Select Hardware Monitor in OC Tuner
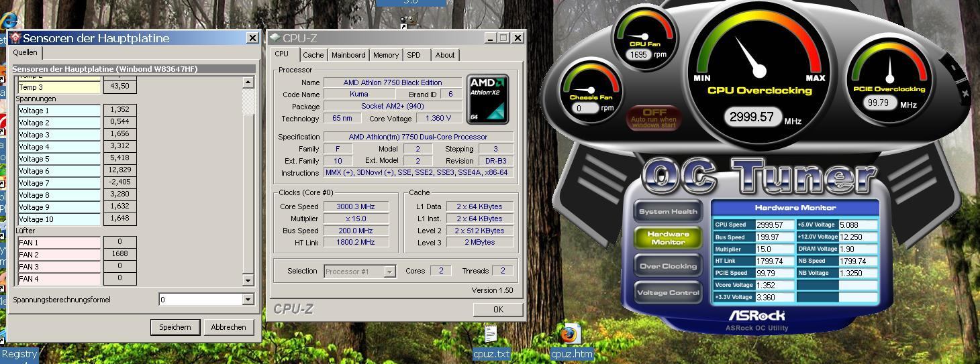 point(668,238)
